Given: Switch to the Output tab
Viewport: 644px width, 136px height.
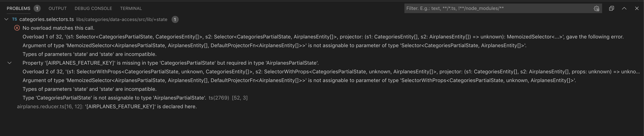Looking at the screenshot, I should click(x=58, y=9).
